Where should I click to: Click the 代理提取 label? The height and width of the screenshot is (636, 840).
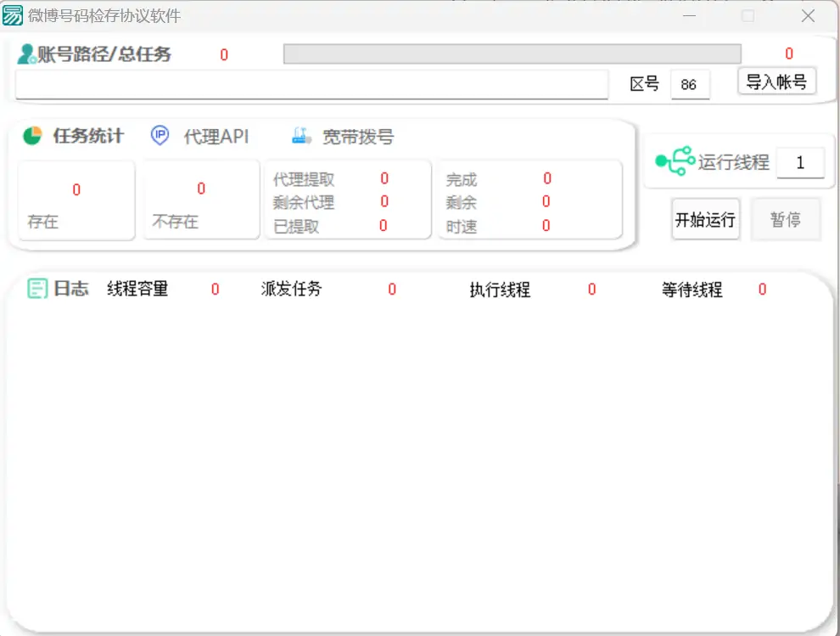click(x=304, y=179)
